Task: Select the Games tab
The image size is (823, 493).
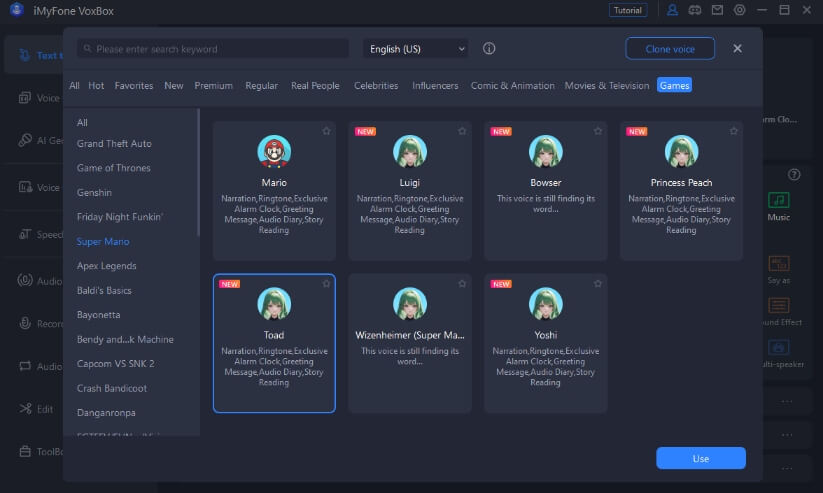Action: [x=674, y=86]
